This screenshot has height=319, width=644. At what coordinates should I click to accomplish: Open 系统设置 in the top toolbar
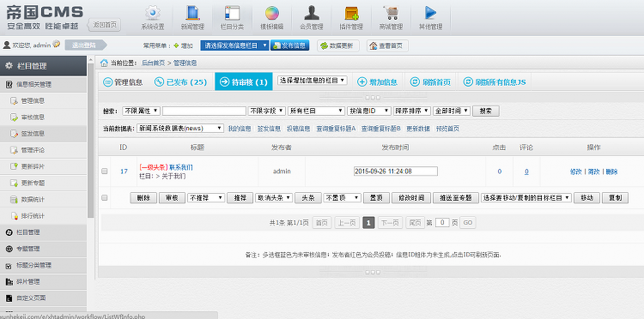152,18
